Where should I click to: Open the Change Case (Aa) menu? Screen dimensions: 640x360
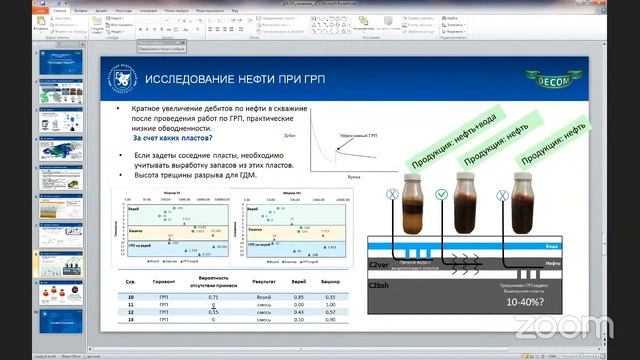pyautogui.click(x=186, y=29)
